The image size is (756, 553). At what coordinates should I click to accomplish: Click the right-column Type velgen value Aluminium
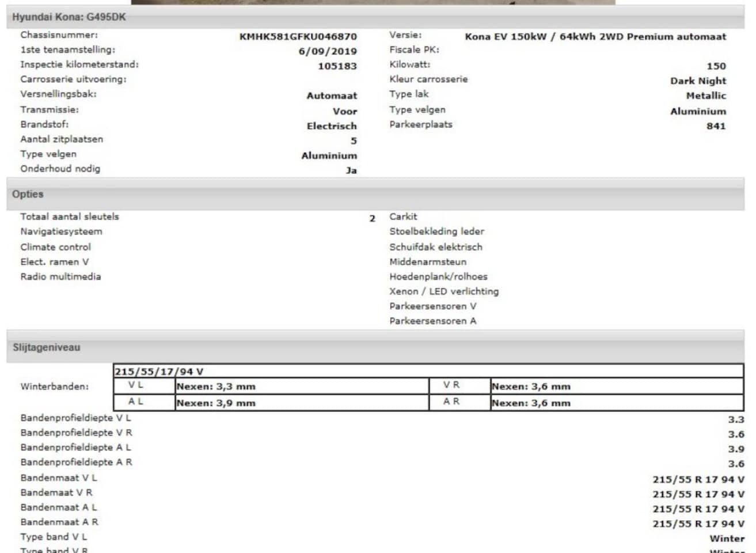click(698, 111)
